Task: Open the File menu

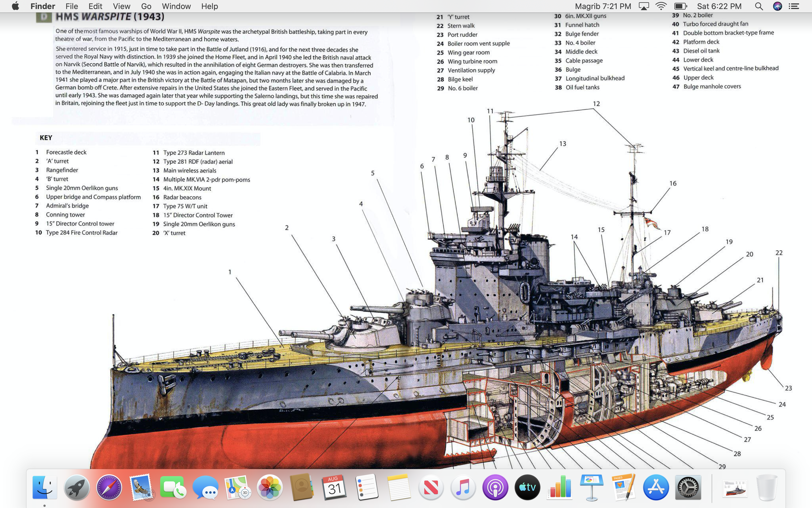Action: (x=72, y=6)
